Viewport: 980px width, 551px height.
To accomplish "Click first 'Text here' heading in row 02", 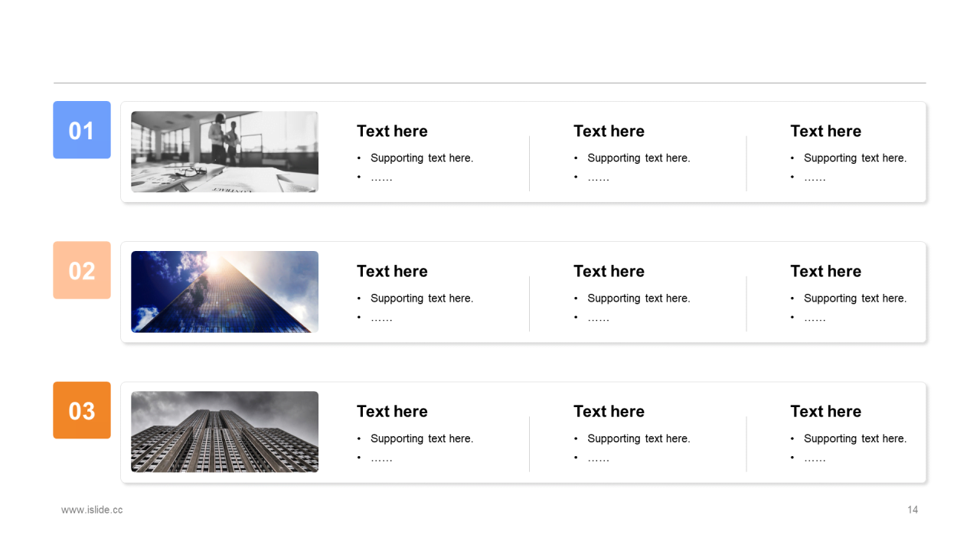I will [x=392, y=271].
